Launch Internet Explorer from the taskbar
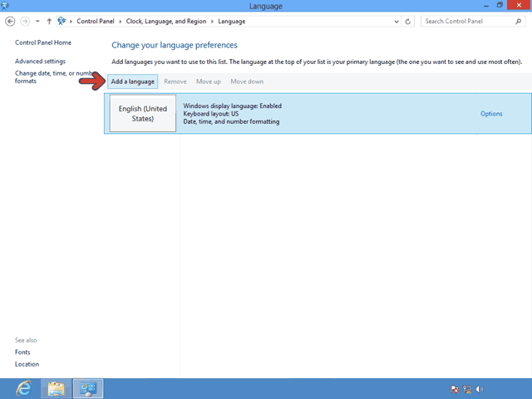The height and width of the screenshot is (399, 532). point(24,388)
